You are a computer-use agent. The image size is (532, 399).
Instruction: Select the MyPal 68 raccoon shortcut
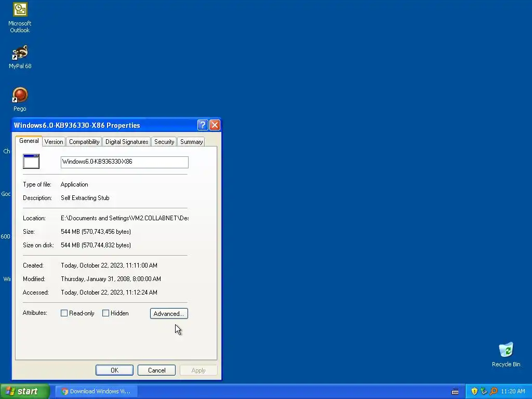(20, 57)
